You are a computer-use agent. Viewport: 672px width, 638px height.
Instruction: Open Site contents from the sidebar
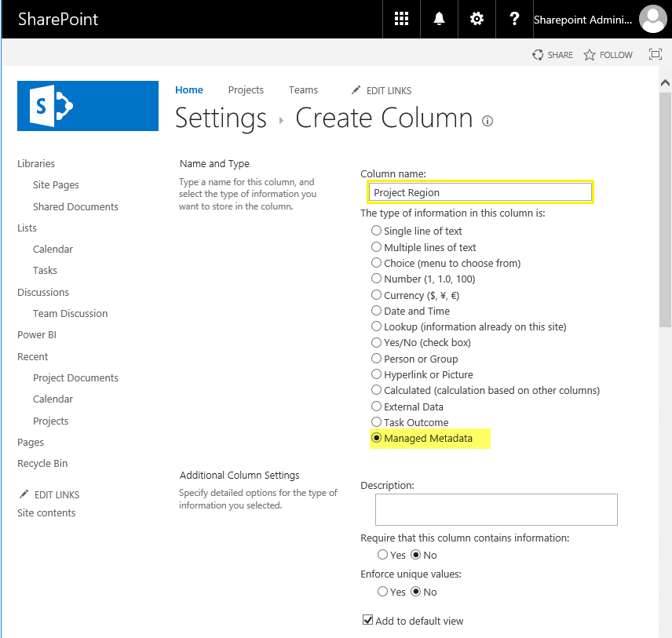click(46, 512)
